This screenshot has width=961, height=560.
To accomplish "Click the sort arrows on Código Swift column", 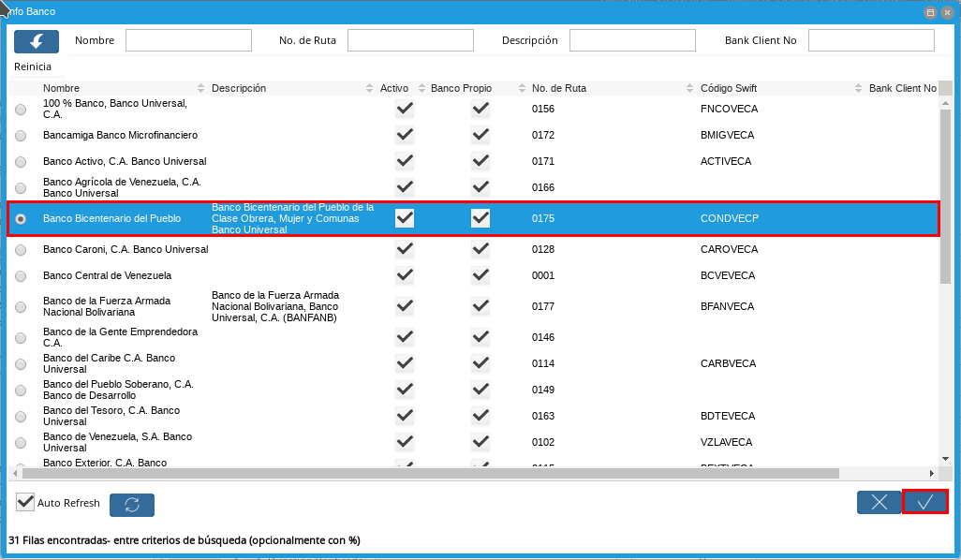I will [858, 88].
